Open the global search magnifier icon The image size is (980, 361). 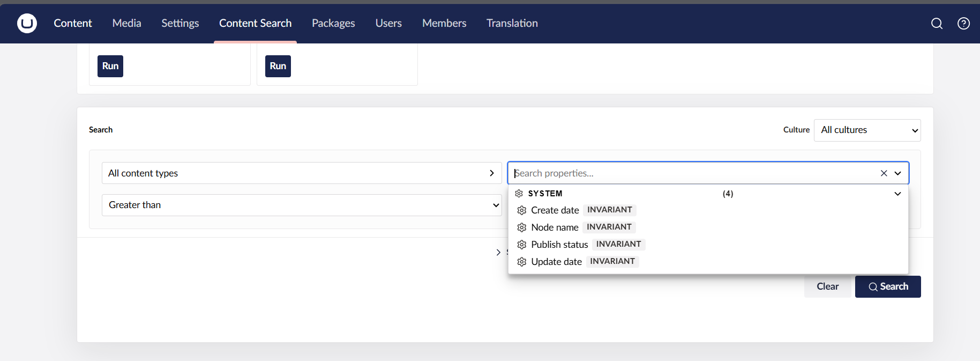pyautogui.click(x=937, y=24)
